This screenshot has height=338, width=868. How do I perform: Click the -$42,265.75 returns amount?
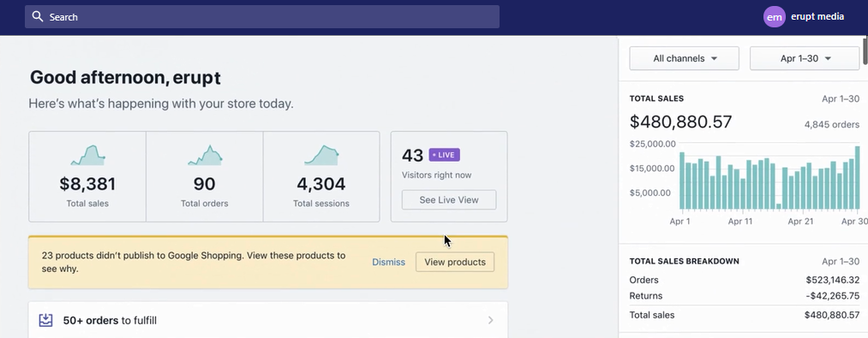pyautogui.click(x=833, y=296)
